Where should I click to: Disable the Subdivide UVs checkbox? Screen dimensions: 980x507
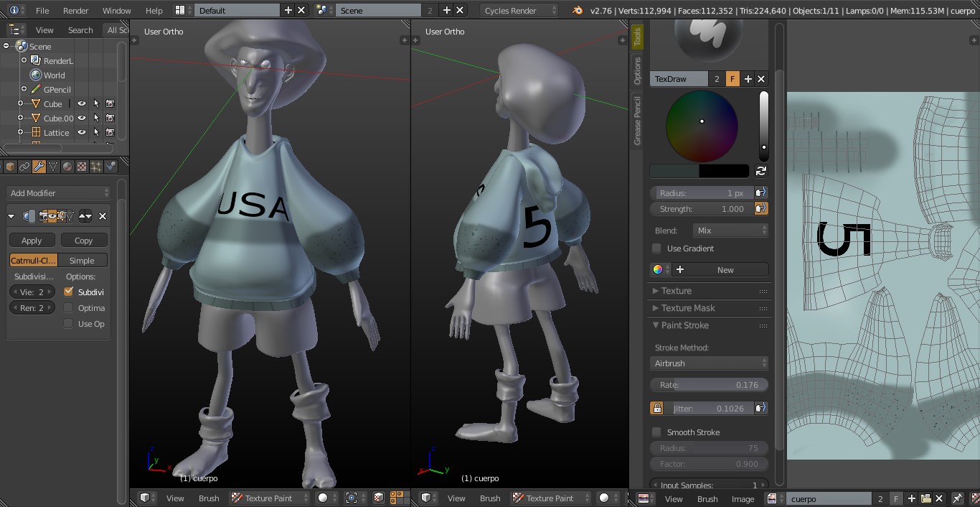tap(69, 292)
